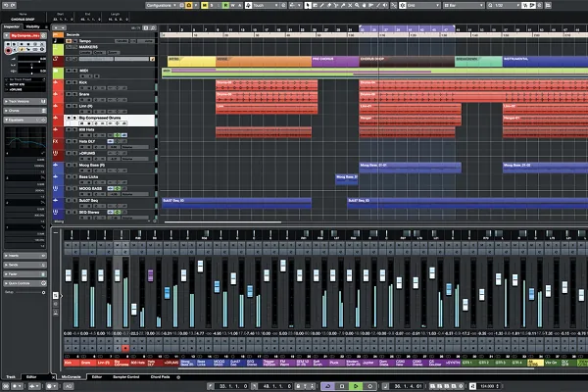Screen dimensions: 588x392
Task: Select the Erase tool
Action: tap(329, 5)
